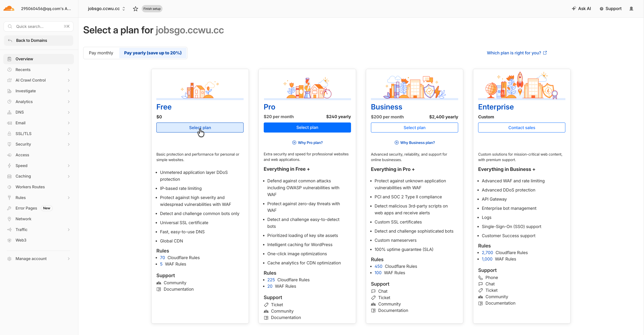
Task: Click the Speed lightning bolt icon
Action: [10, 166]
